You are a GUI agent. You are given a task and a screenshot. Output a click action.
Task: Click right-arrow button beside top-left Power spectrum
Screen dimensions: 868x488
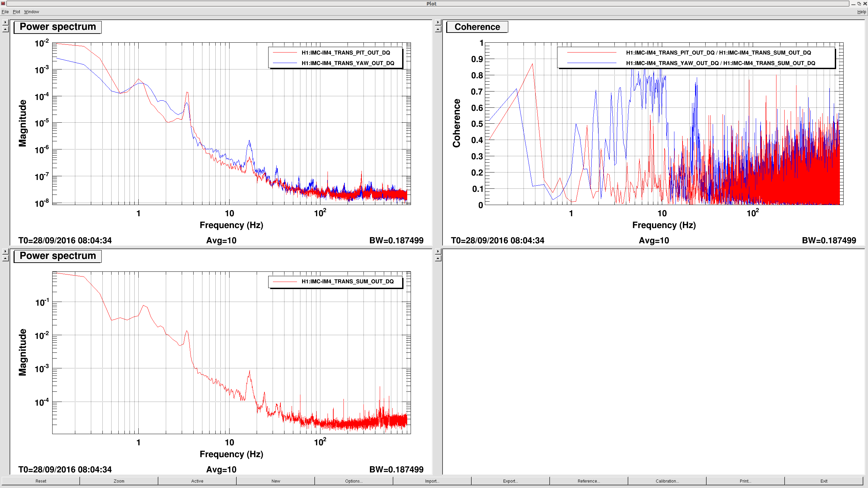5,22
